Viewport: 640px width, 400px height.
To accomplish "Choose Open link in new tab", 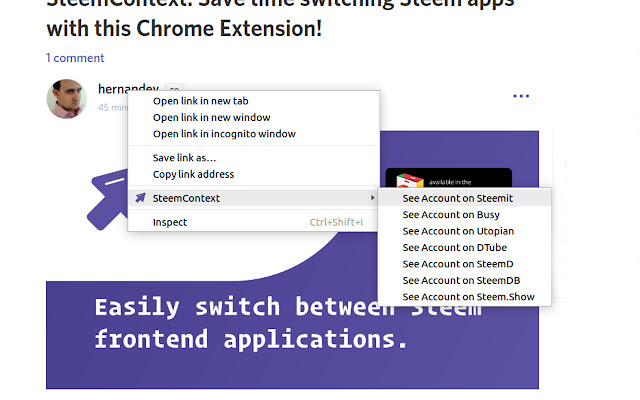I will [253, 101].
